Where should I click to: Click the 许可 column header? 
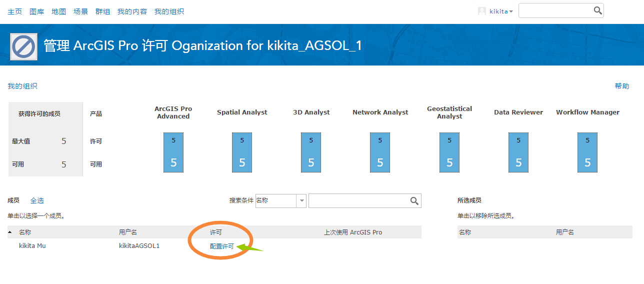(216, 232)
